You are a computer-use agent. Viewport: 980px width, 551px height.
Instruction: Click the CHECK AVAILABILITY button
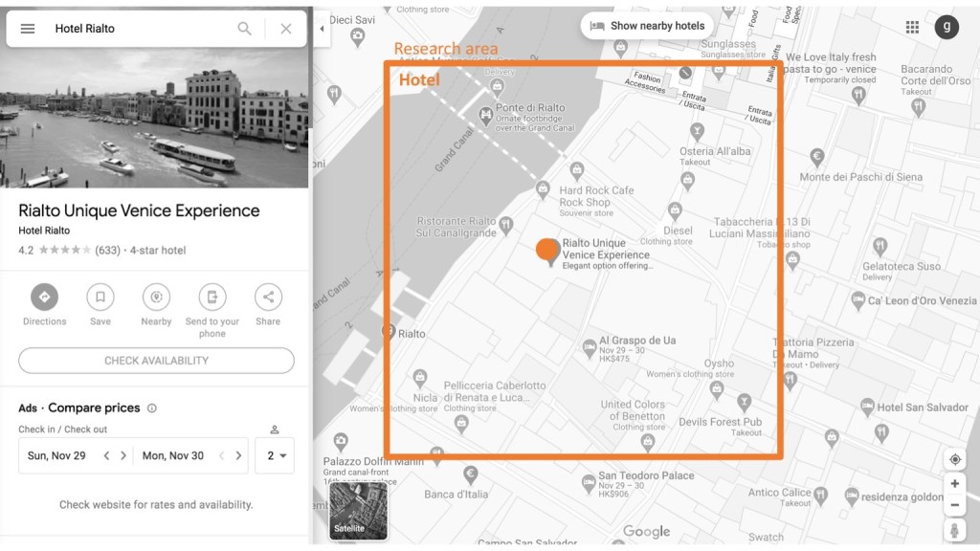[x=156, y=361]
